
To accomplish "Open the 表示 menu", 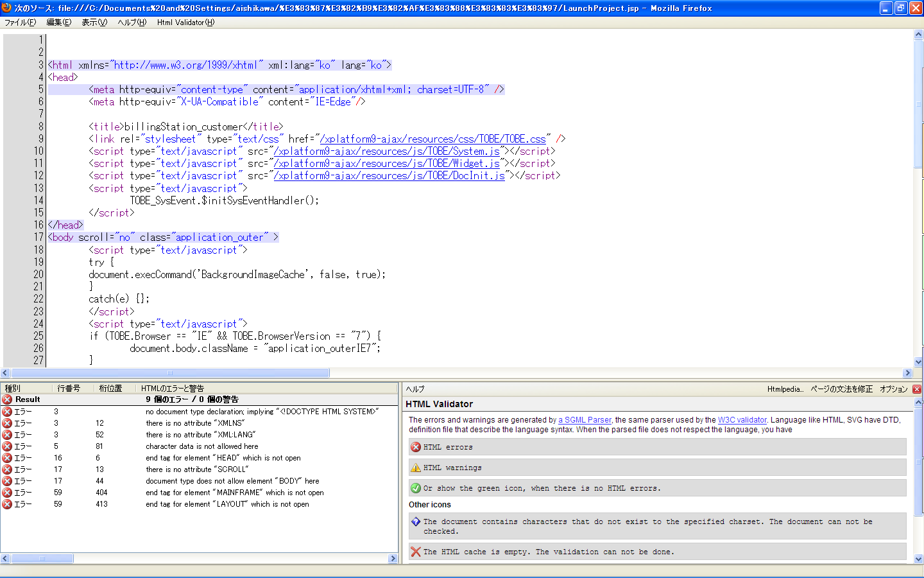I will [x=93, y=22].
